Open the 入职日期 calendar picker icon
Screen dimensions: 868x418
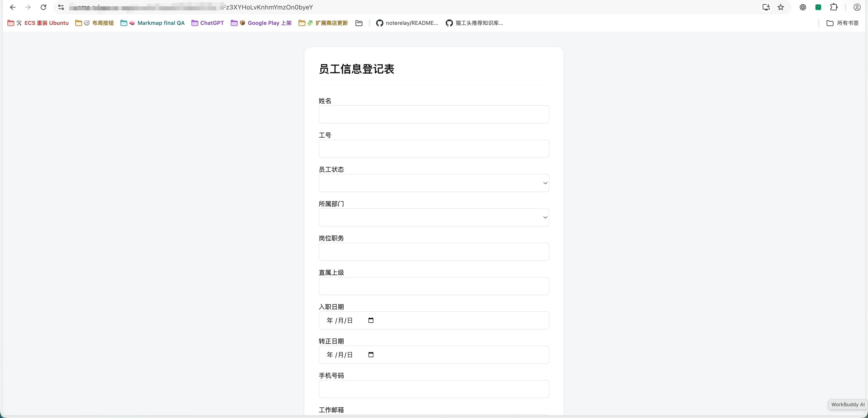[x=371, y=320]
